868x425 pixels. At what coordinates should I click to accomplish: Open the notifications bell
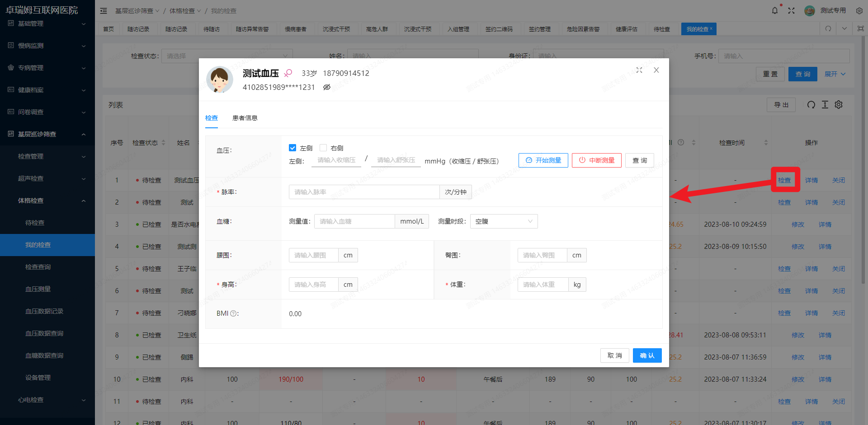pyautogui.click(x=775, y=10)
